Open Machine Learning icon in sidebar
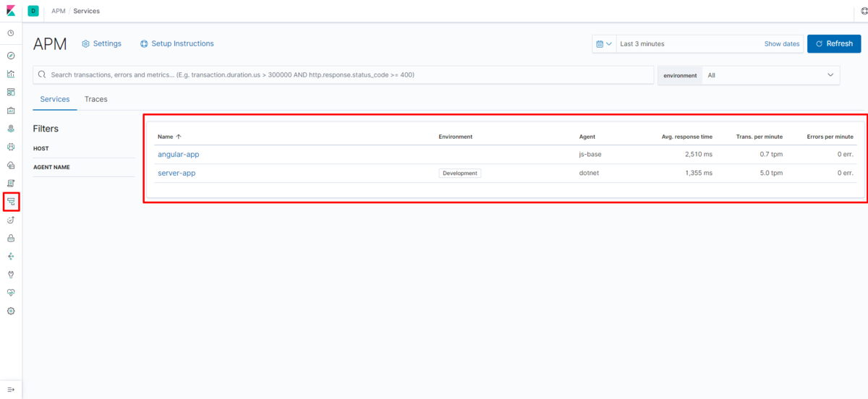The width and height of the screenshot is (868, 399). pos(11,147)
